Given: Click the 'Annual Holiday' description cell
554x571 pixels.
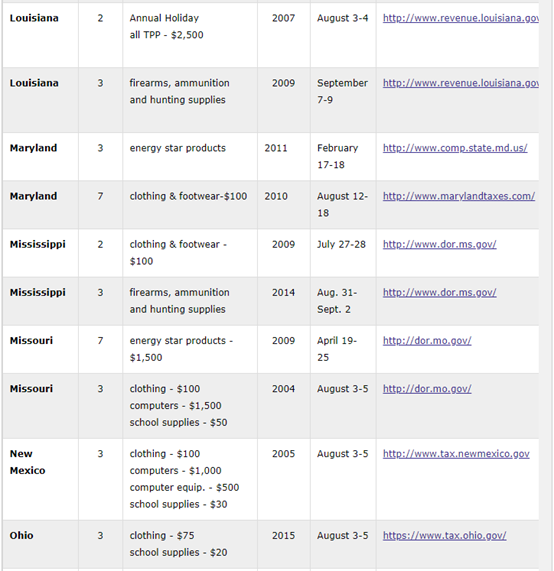Looking at the screenshot, I should (190, 35).
